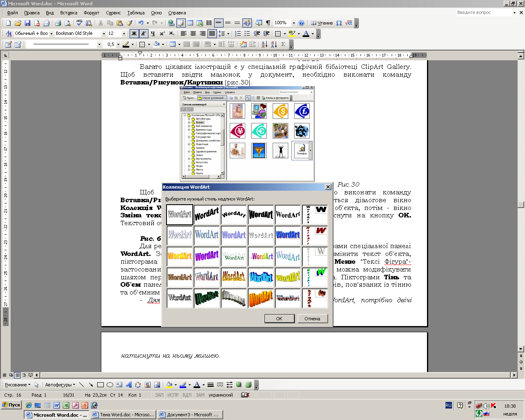This screenshot has height=420, width=525.
Task: Open the 100% zoom dropdown
Action: click(294, 23)
